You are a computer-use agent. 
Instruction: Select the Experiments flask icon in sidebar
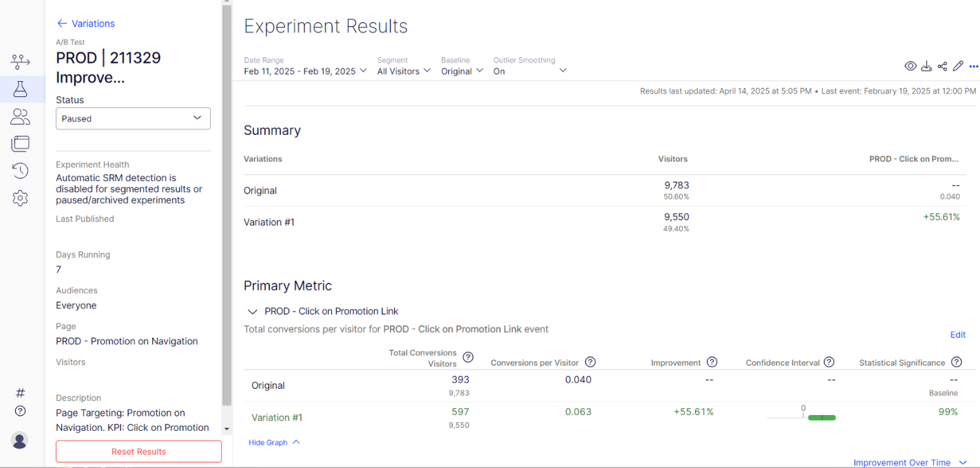[x=20, y=89]
